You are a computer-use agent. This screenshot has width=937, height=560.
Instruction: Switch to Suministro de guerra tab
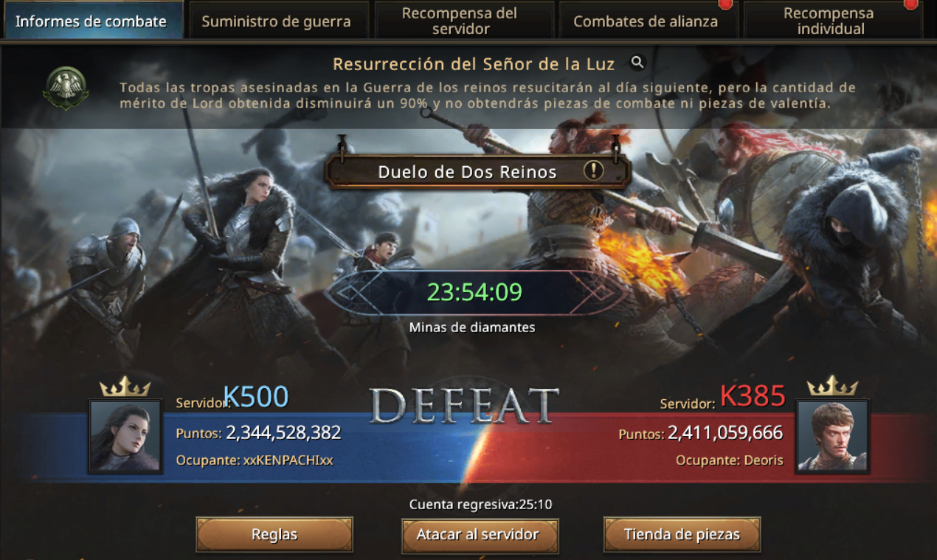[x=277, y=21]
